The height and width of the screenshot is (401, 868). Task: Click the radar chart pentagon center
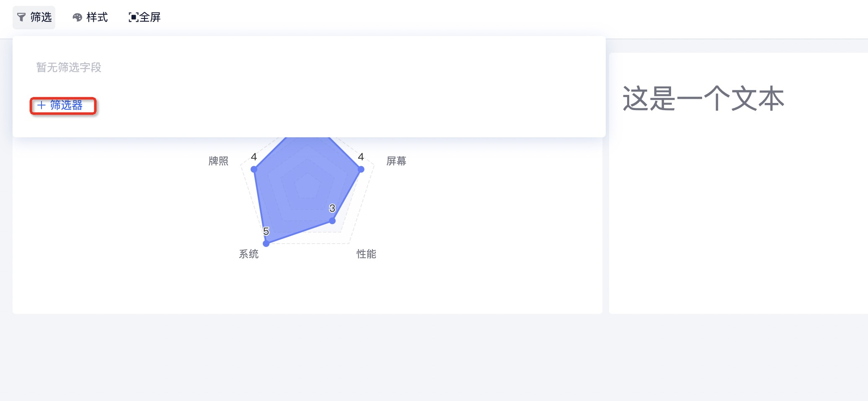308,186
